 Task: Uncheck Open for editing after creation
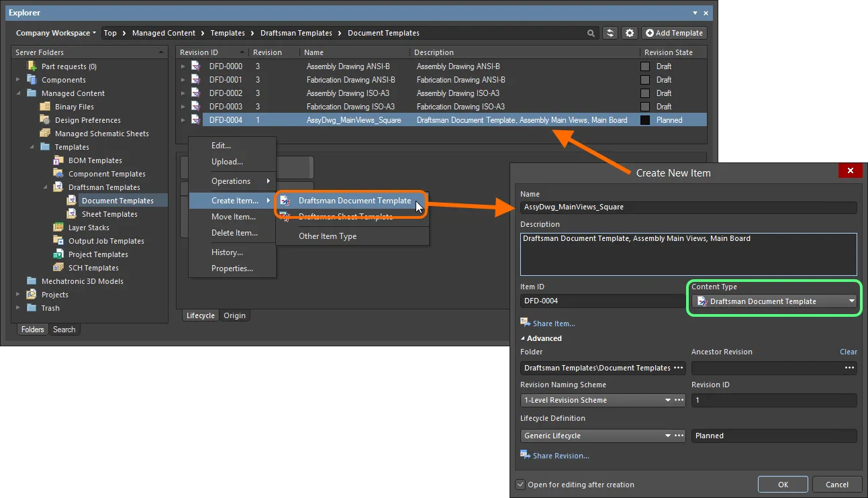pyautogui.click(x=520, y=484)
